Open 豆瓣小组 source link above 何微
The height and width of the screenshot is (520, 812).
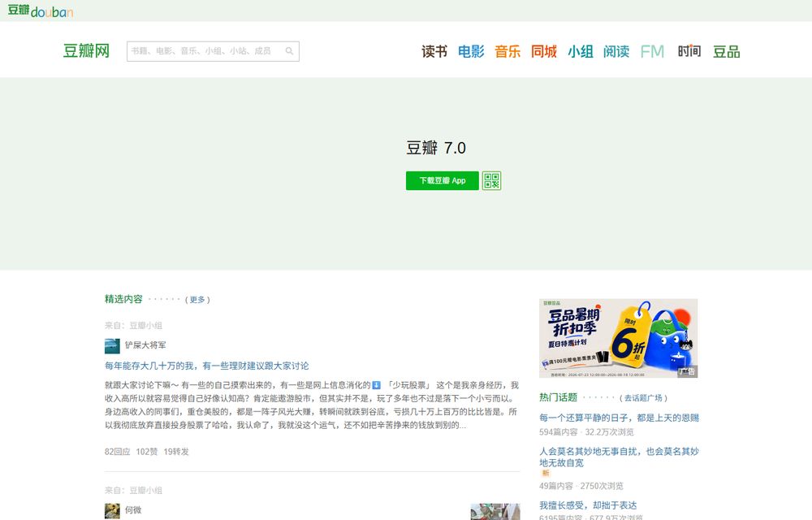point(145,490)
